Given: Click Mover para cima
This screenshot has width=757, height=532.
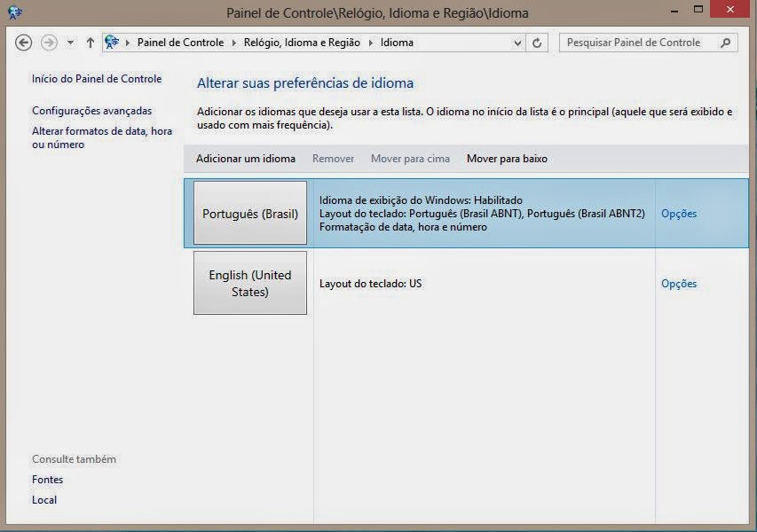Looking at the screenshot, I should pos(410,159).
